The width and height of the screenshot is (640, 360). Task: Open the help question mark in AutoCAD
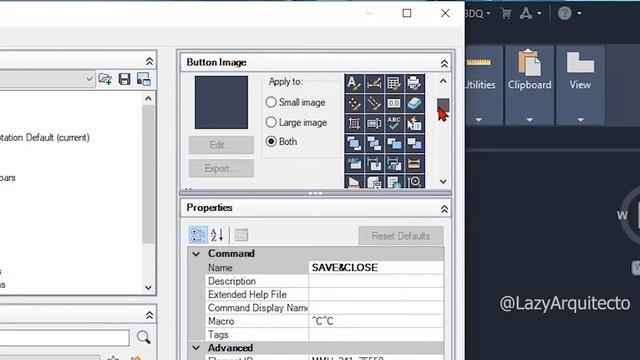[x=564, y=13]
